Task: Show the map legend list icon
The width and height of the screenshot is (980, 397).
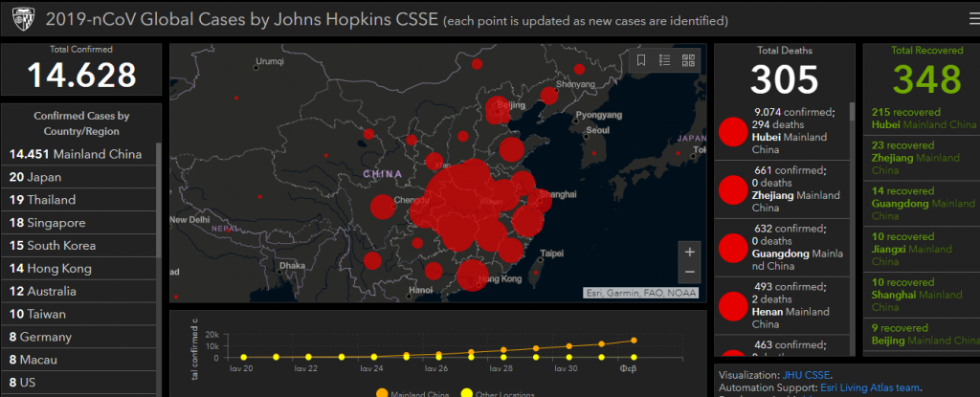Action: (665, 60)
